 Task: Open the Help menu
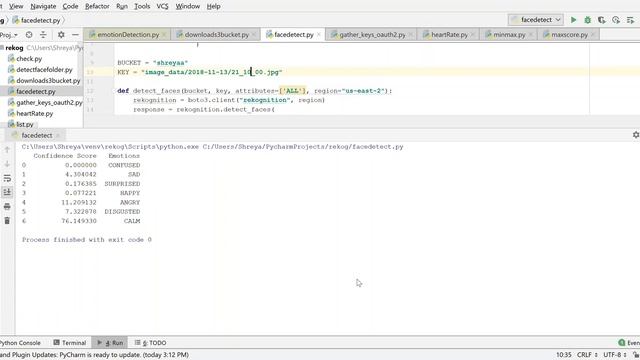(x=213, y=7)
